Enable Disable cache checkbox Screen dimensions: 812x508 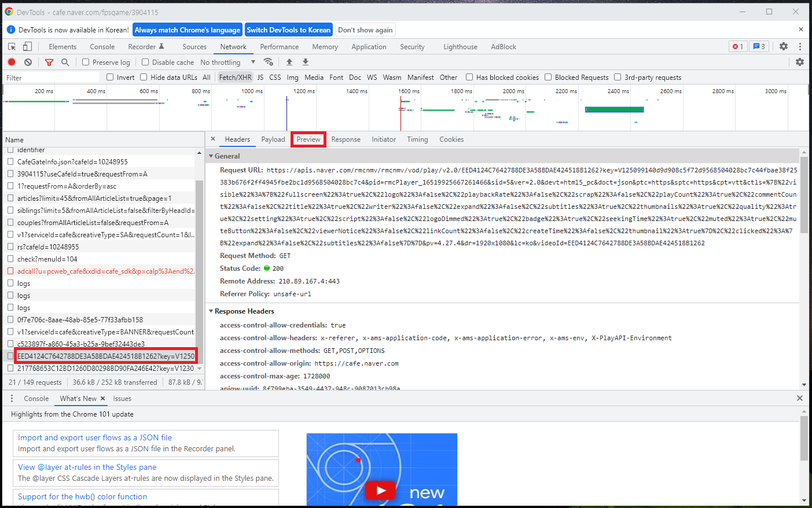145,62
